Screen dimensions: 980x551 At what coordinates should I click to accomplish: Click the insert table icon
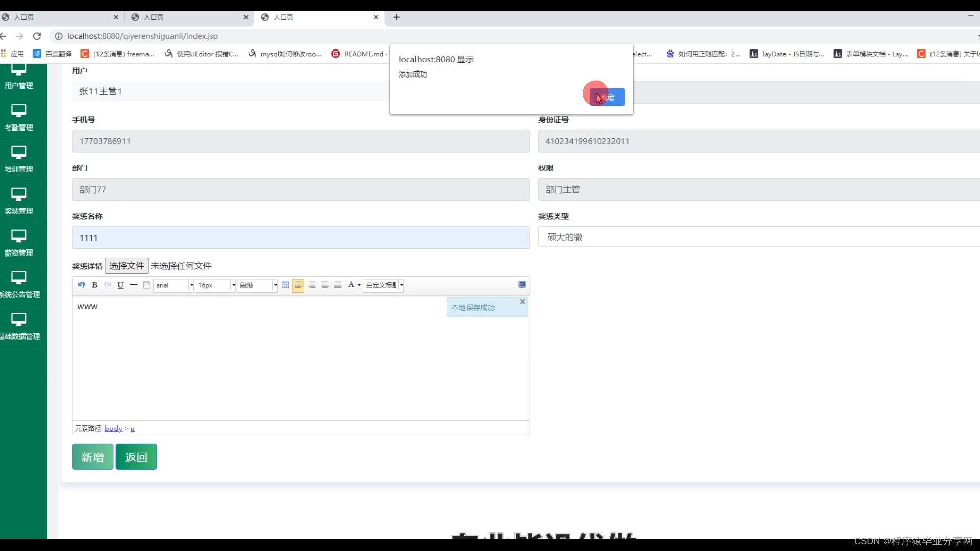(285, 285)
